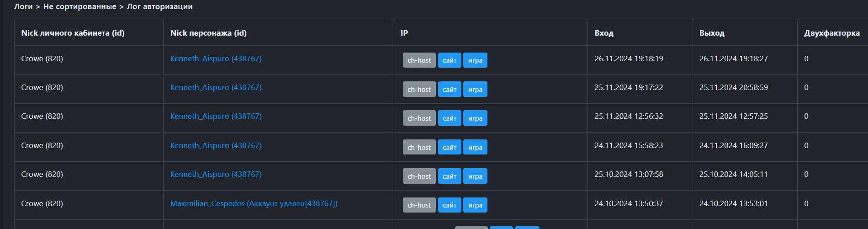The height and width of the screenshot is (229, 868).
Task: Open Kenneth_Aispuro link in the 25.11.2024 12:56:32 row
Action: coord(216,116)
